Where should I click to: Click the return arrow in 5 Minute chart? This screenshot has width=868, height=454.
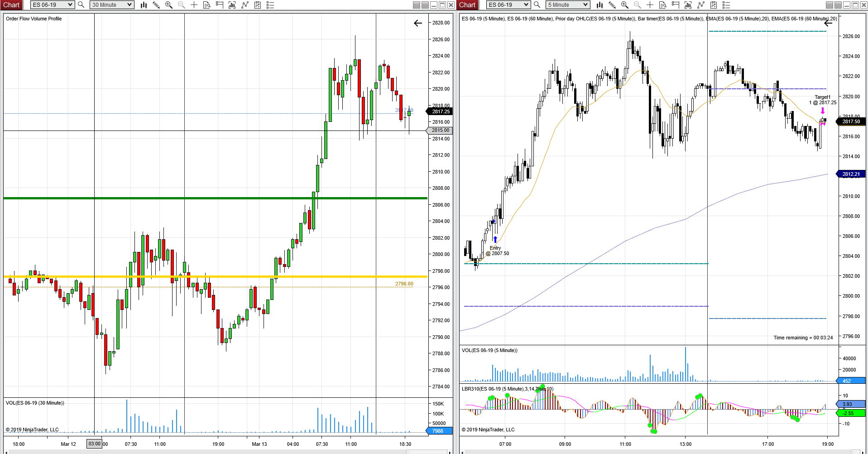click(x=828, y=23)
